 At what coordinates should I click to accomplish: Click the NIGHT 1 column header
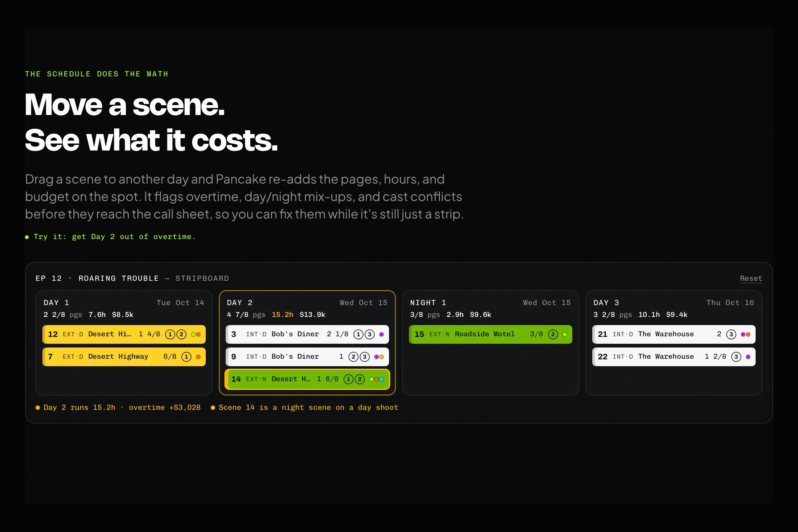(428, 303)
